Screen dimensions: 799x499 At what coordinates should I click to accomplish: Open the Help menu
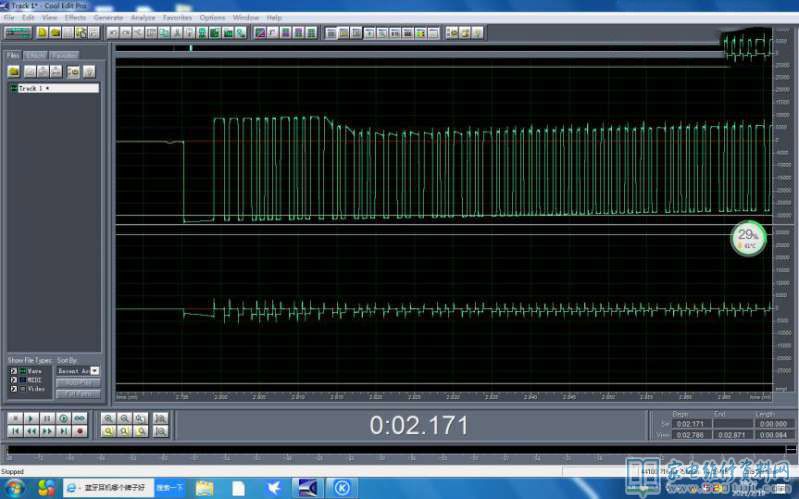pos(274,17)
